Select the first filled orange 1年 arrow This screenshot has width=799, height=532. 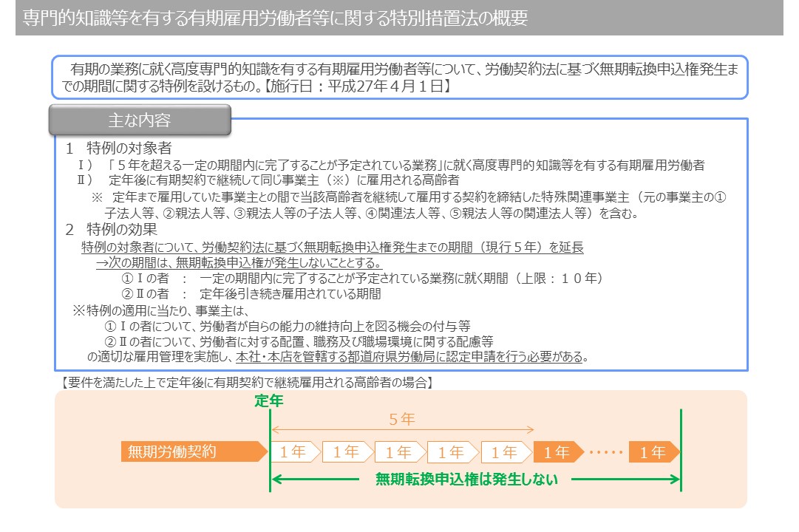pos(557,451)
